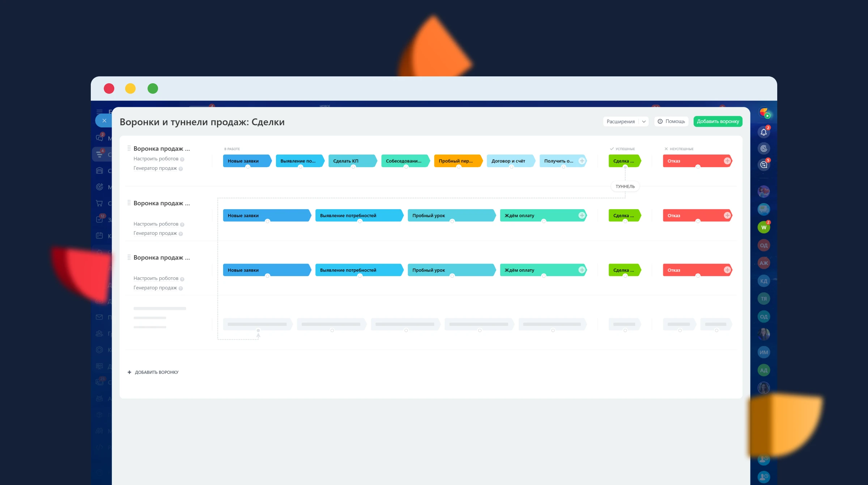Click the plus icon on Получить о... stage
Screen dimensions: 868x485
click(x=582, y=161)
